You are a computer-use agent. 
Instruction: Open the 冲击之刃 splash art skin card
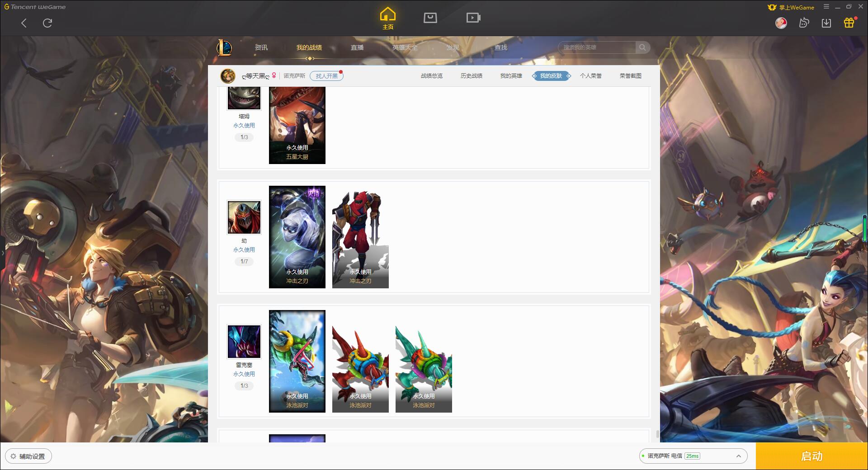click(x=297, y=237)
